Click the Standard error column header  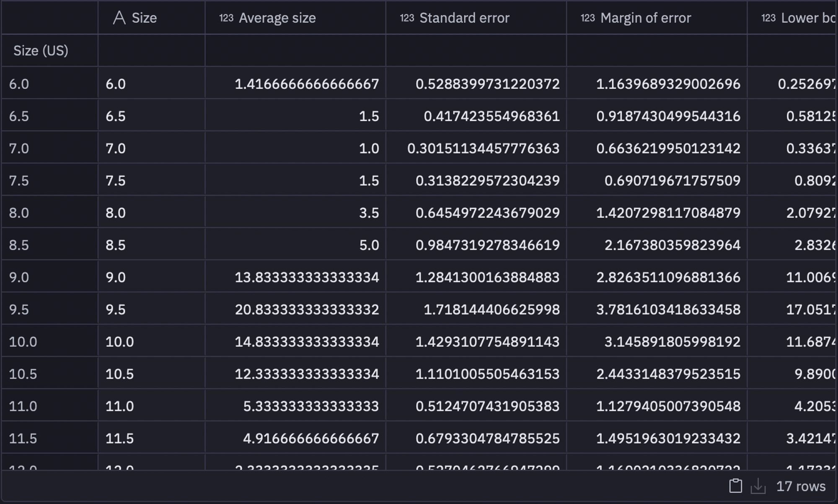coord(464,18)
